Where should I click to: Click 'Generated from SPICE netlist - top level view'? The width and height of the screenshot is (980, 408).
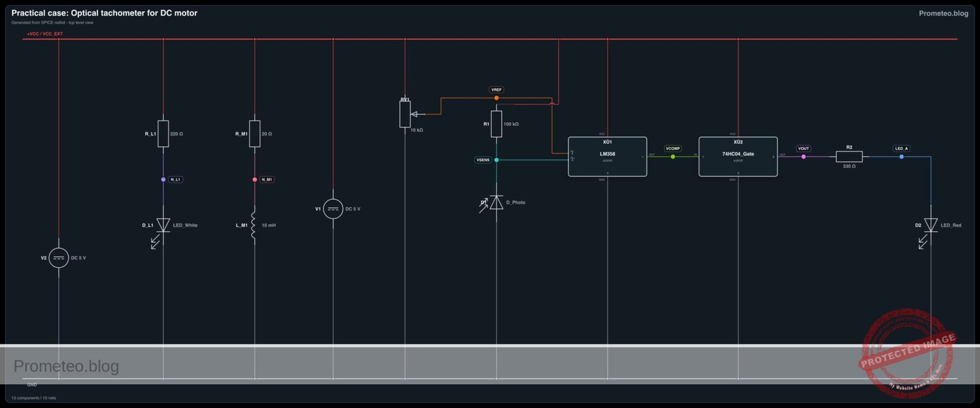click(x=52, y=23)
